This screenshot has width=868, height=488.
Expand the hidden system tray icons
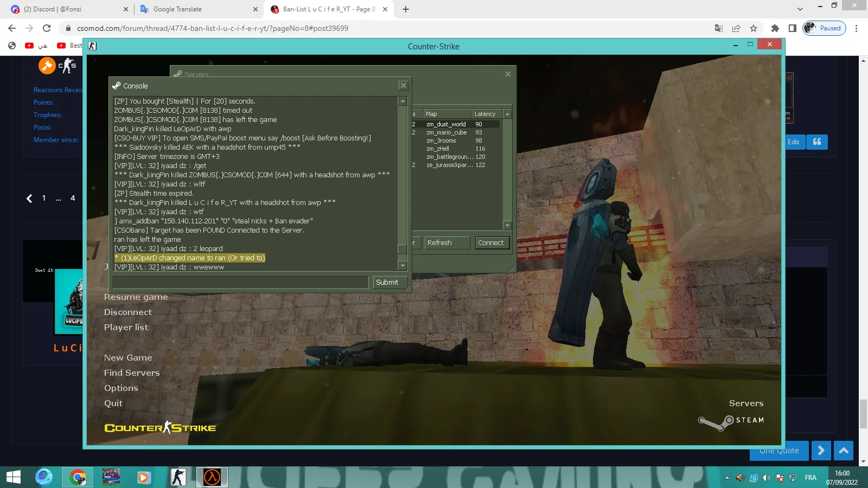click(x=727, y=478)
